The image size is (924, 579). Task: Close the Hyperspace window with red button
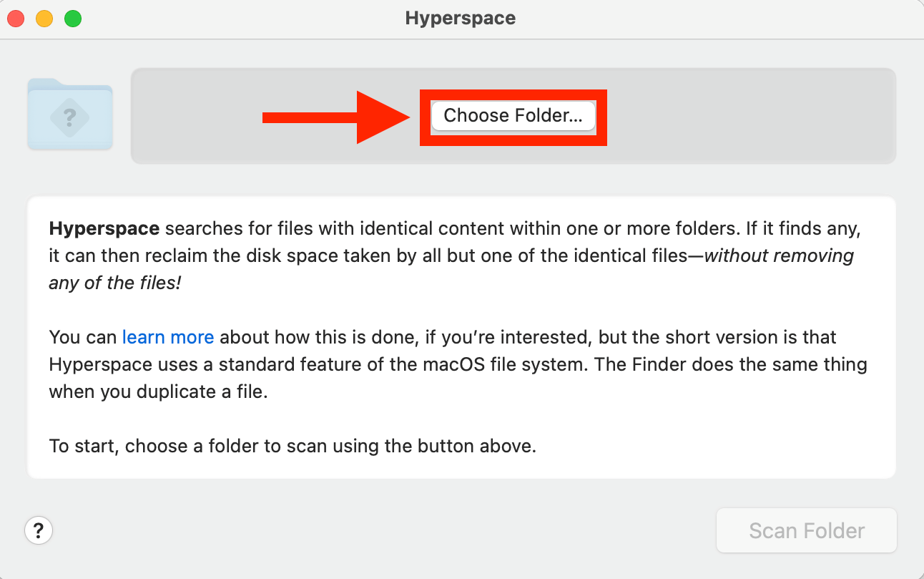[16, 19]
